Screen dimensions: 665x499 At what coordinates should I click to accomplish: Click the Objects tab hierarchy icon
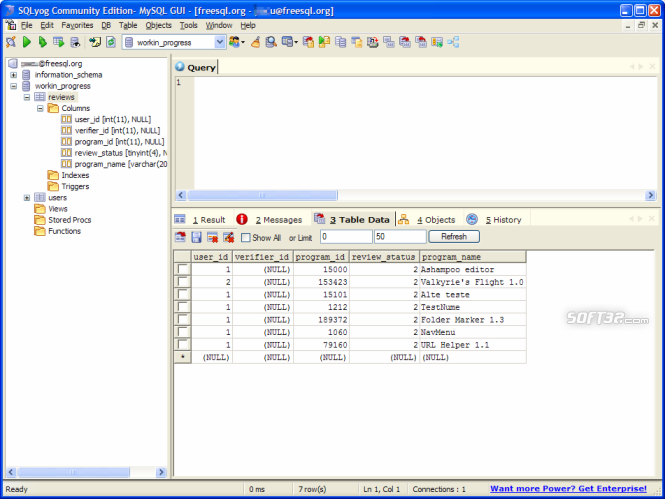404,219
